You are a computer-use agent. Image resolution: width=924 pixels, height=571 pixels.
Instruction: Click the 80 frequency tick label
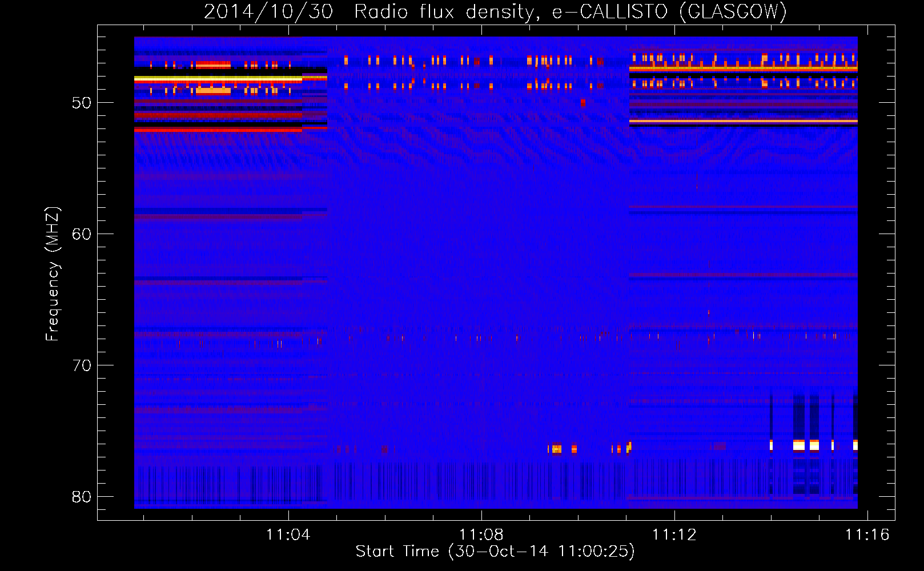[82, 497]
